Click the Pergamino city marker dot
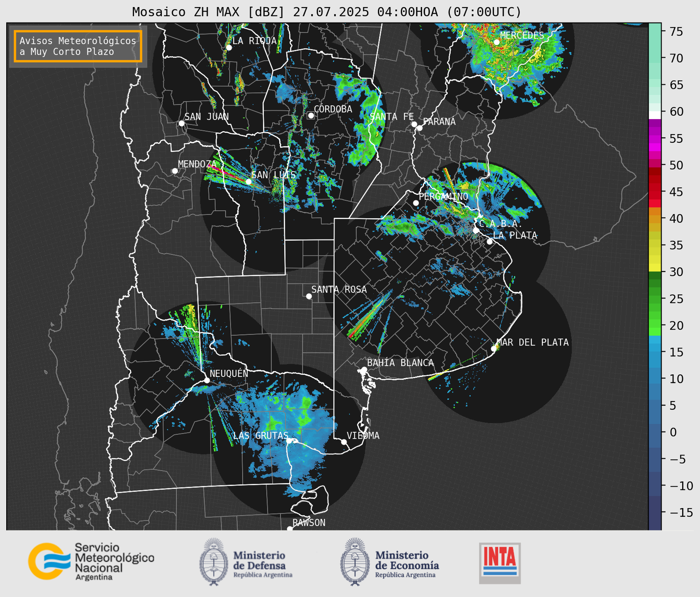 (416, 203)
